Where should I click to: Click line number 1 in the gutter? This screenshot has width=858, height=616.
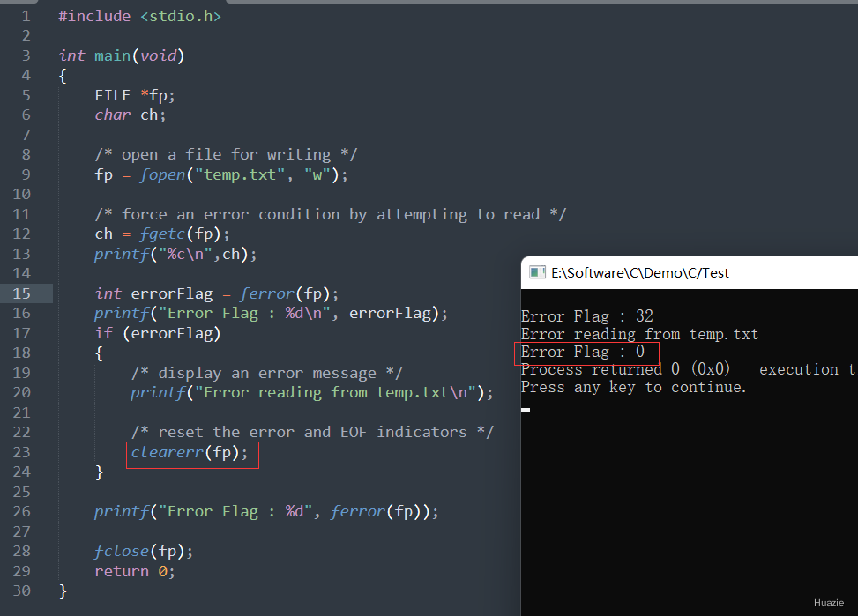click(26, 17)
